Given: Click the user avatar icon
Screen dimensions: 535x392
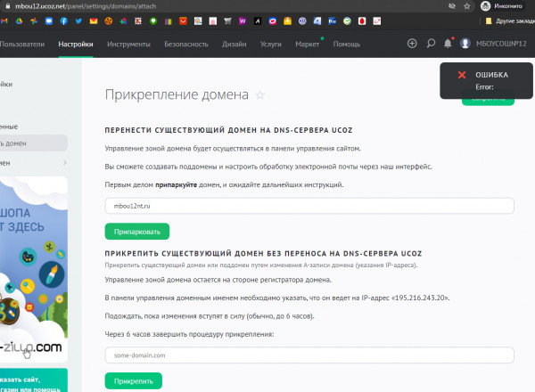Looking at the screenshot, I should tap(465, 44).
